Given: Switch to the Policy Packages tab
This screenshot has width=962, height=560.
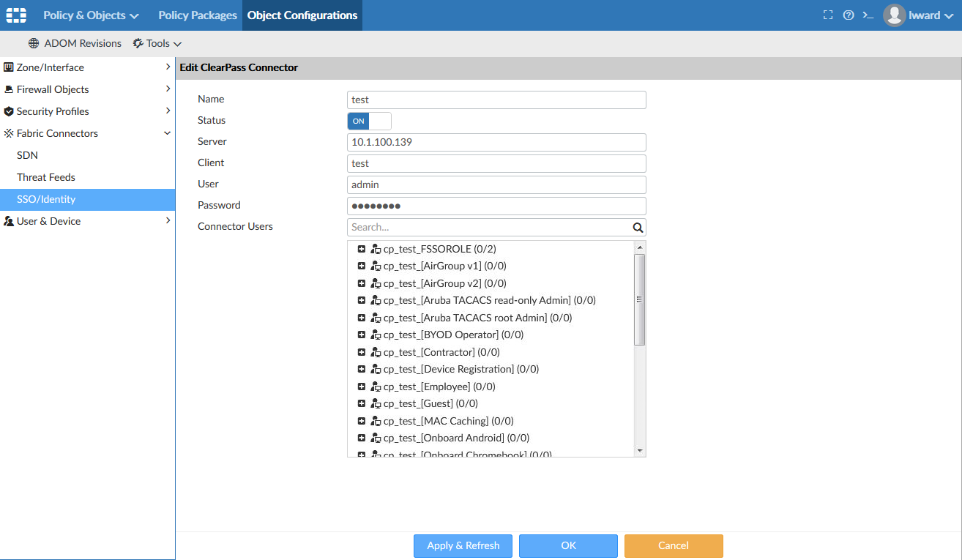Looking at the screenshot, I should point(198,15).
